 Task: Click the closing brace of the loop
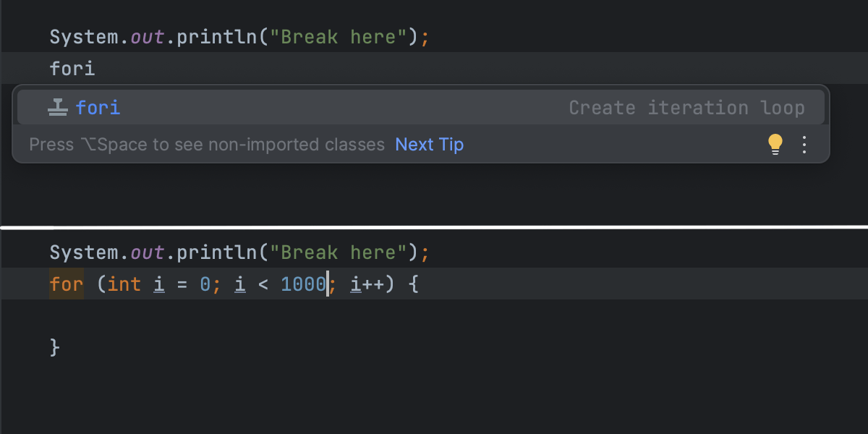(x=55, y=348)
